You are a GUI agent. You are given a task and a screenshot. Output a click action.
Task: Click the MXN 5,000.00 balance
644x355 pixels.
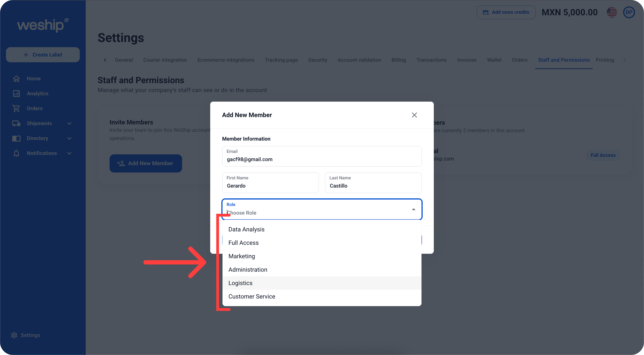point(569,12)
